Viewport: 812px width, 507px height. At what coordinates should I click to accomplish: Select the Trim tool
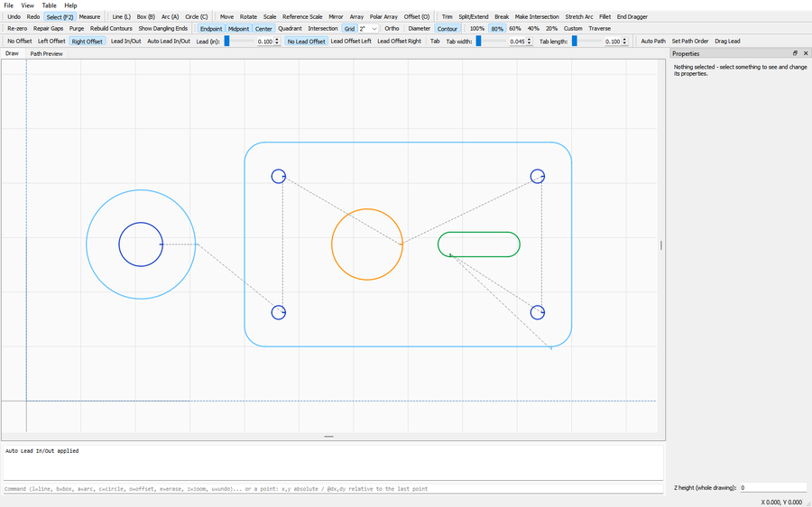[447, 16]
